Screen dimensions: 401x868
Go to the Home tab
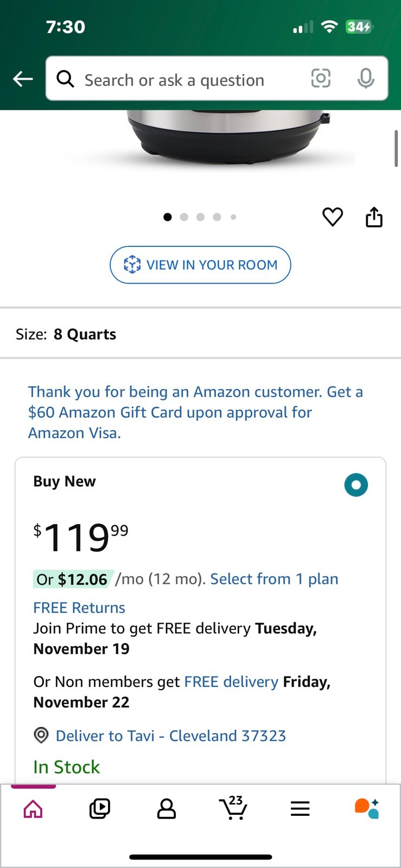pos(33,808)
